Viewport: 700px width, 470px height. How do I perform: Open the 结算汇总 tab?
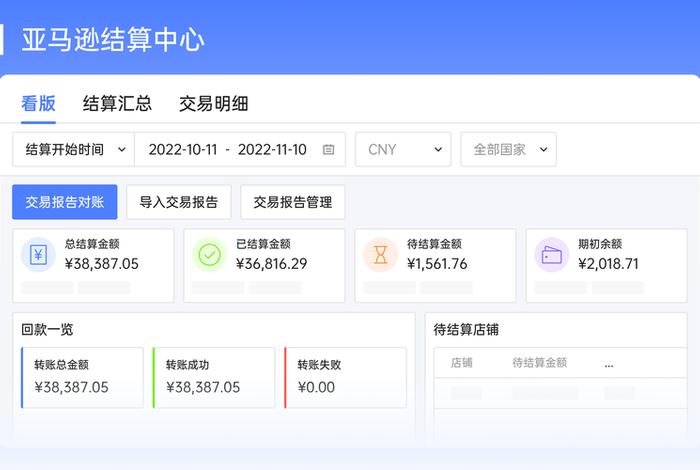click(117, 104)
